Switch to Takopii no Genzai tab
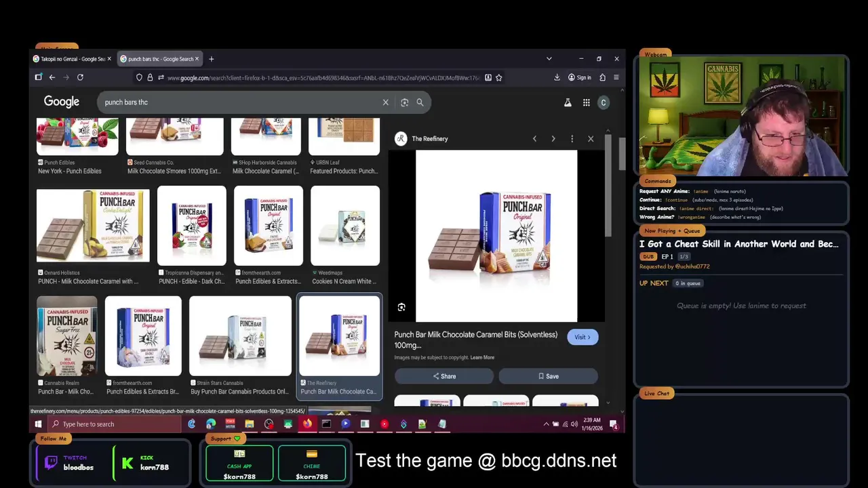Viewport: 868px width, 488px height. pos(73,59)
